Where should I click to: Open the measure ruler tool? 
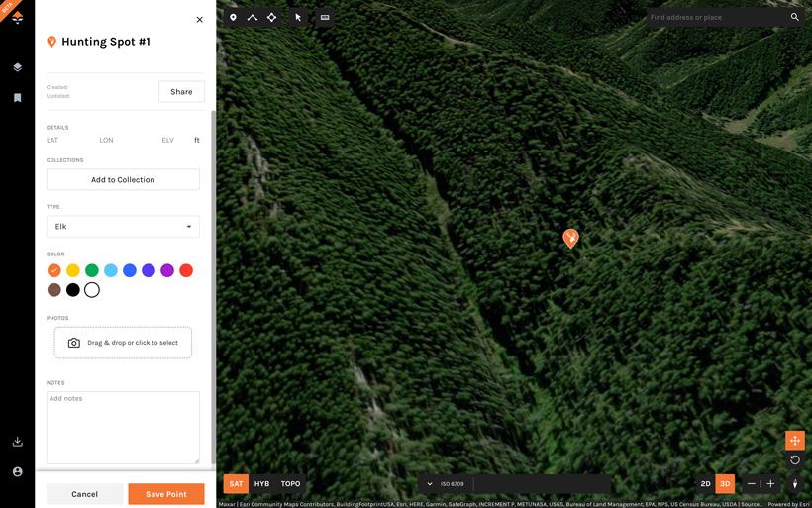[x=324, y=17]
